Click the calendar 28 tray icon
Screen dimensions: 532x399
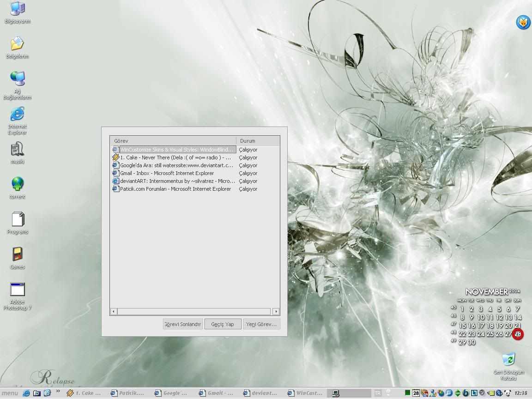pyautogui.click(x=416, y=393)
